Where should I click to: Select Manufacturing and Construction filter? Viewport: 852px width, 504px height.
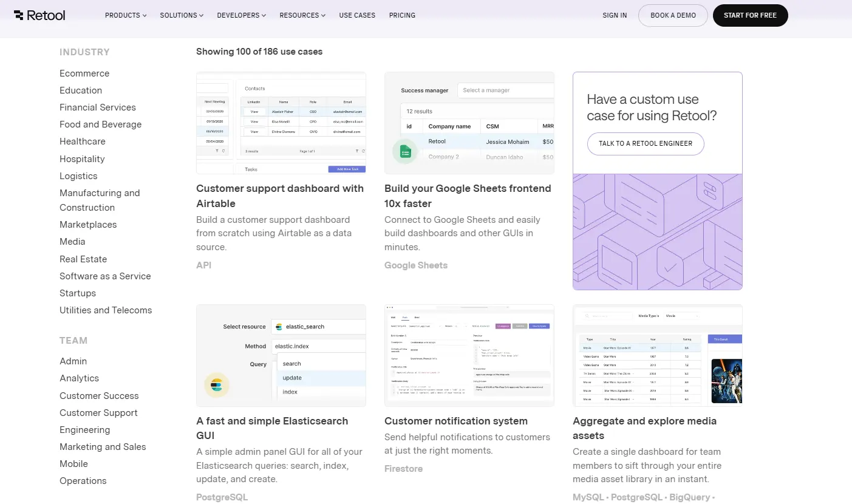(x=100, y=200)
